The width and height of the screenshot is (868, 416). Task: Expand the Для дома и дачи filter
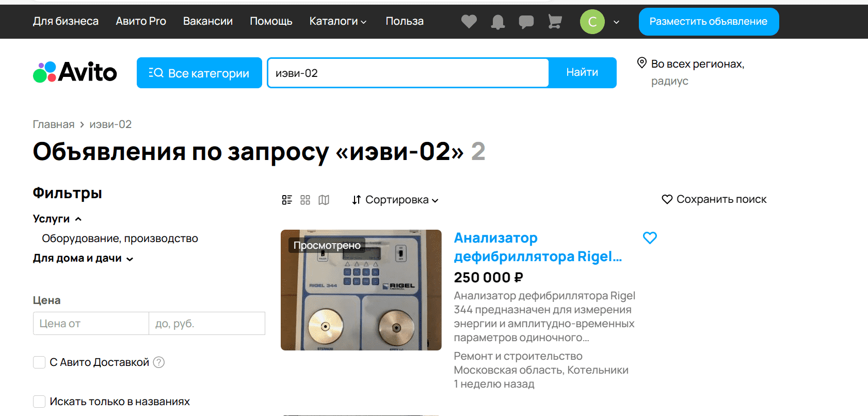(x=83, y=258)
